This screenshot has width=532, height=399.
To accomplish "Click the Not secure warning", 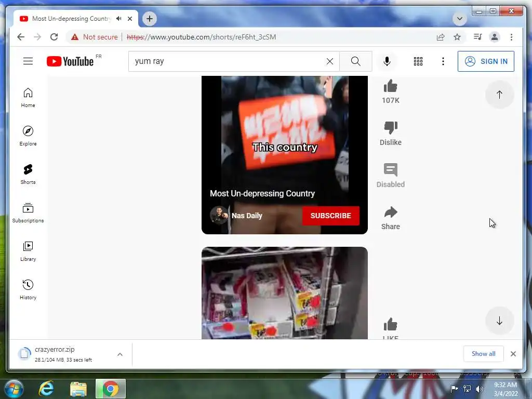I will click(95, 37).
